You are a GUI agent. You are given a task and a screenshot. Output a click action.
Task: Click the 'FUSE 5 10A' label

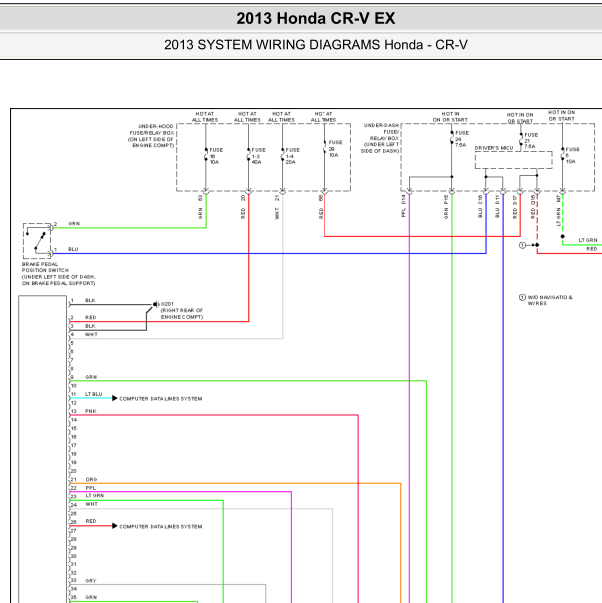[x=572, y=155]
